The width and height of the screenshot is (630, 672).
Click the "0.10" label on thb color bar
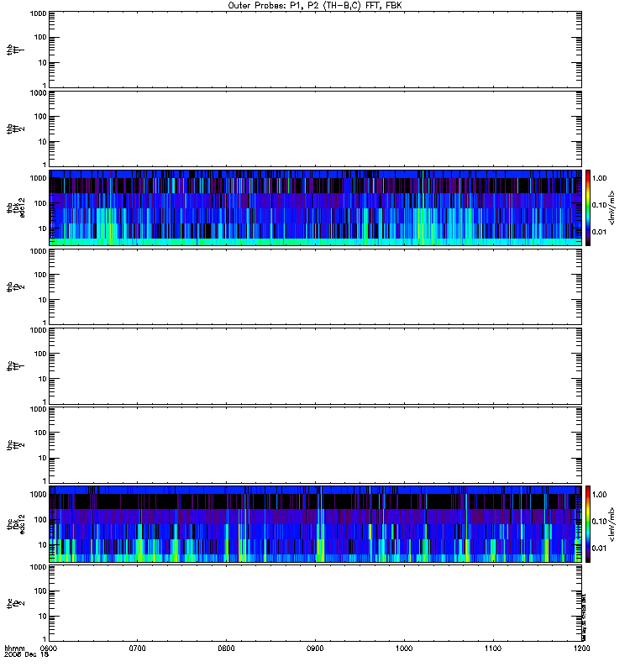599,205
